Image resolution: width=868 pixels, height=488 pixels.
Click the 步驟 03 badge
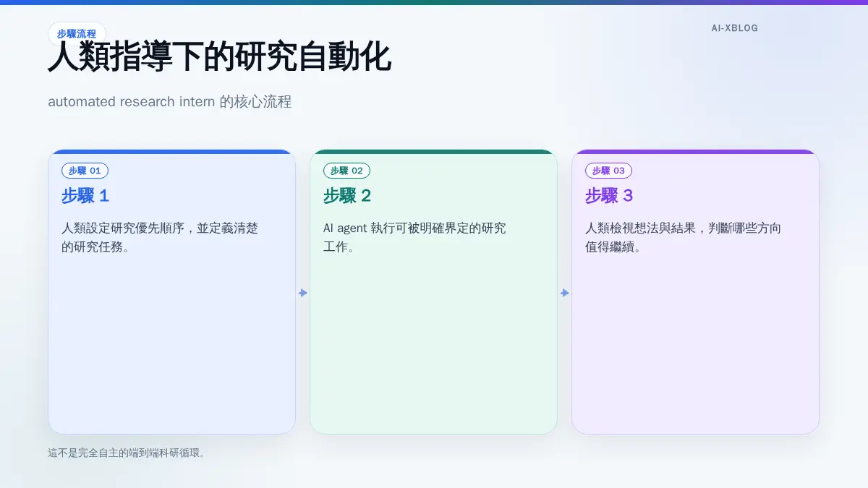pos(608,171)
